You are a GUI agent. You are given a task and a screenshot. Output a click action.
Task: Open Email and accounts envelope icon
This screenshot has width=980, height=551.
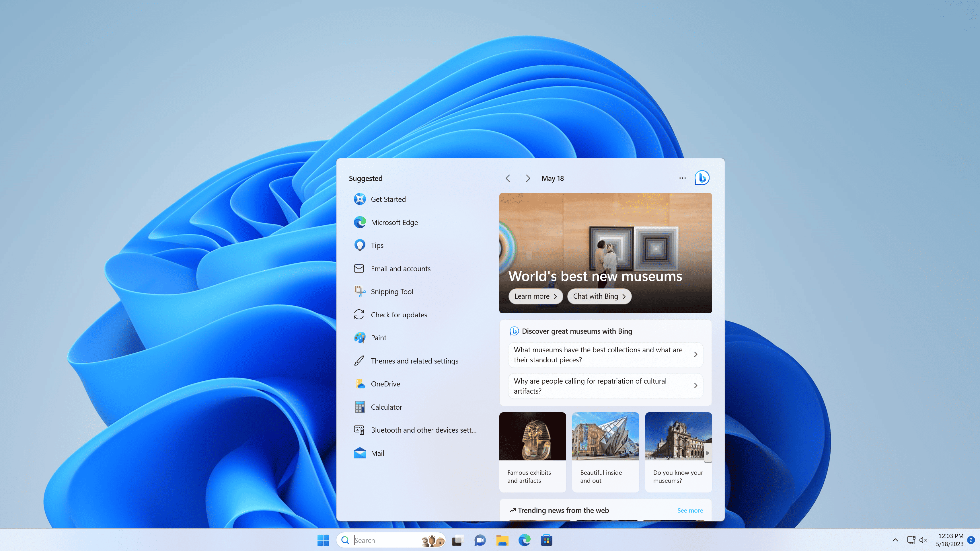[x=359, y=268]
